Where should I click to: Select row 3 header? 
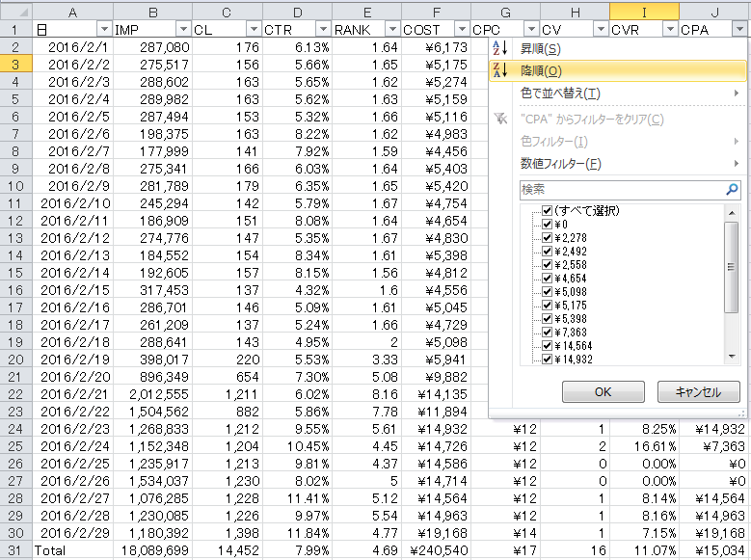(x=15, y=65)
